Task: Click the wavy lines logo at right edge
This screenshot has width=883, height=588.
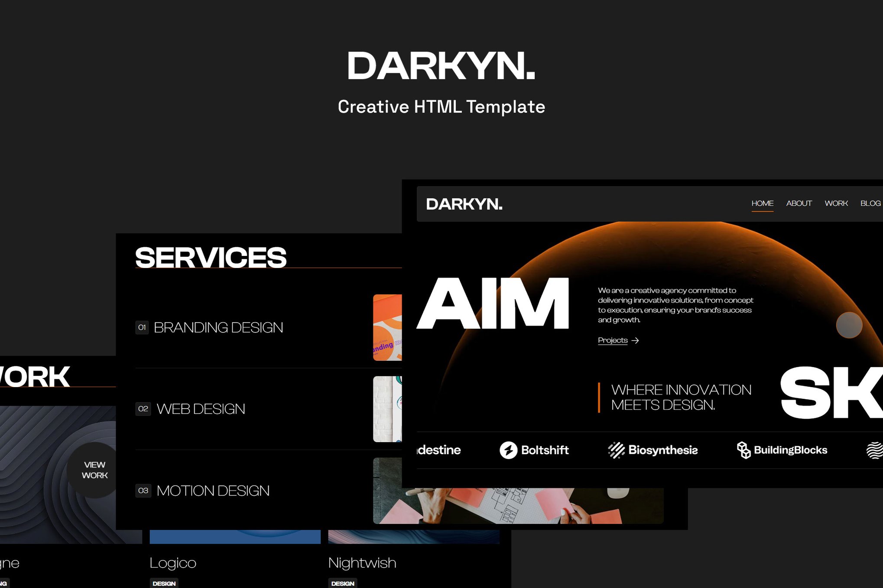Action: point(875,450)
